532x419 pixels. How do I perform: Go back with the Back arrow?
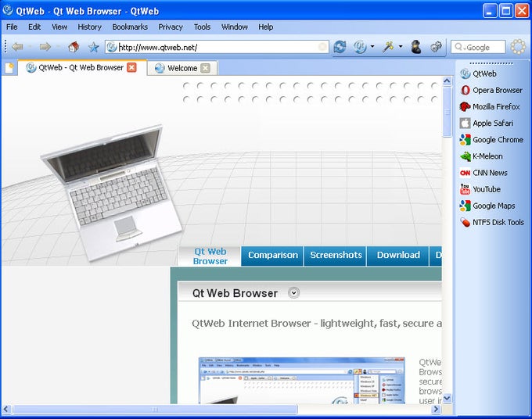point(17,47)
